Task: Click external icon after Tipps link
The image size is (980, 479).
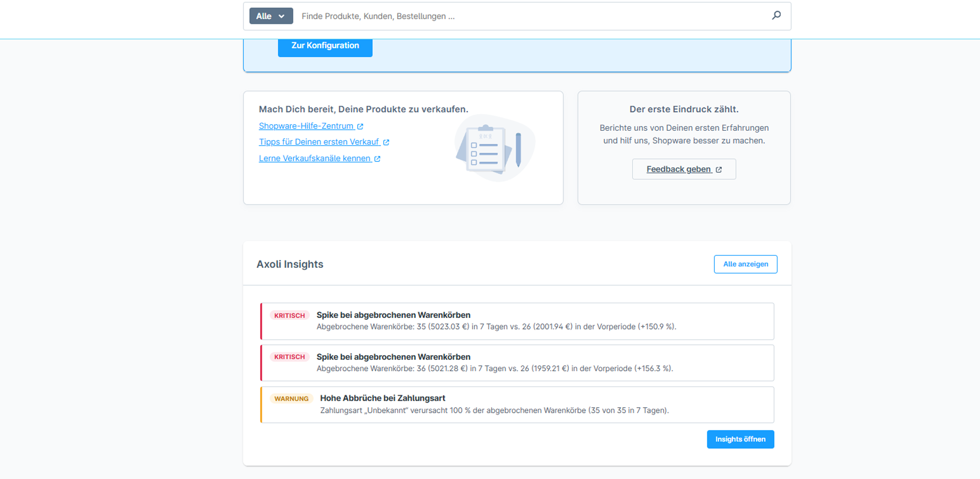Action: [x=386, y=142]
